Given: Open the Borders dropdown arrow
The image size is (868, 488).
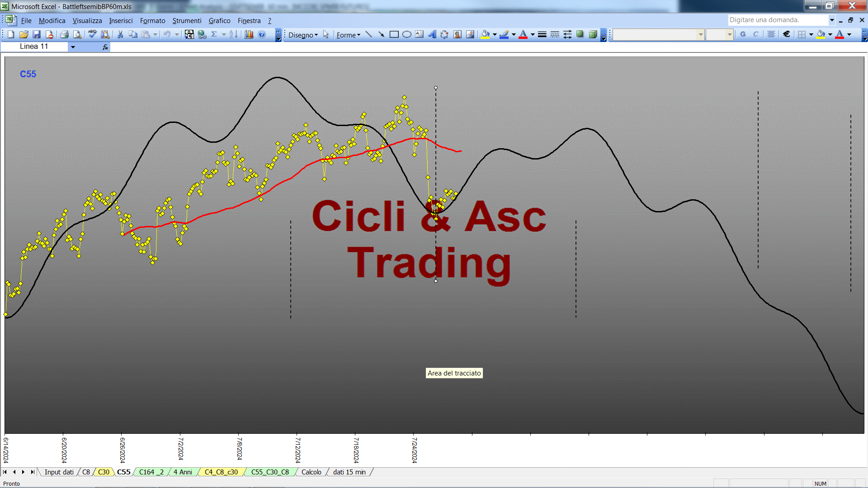Looking at the screenshot, I should (811, 34).
